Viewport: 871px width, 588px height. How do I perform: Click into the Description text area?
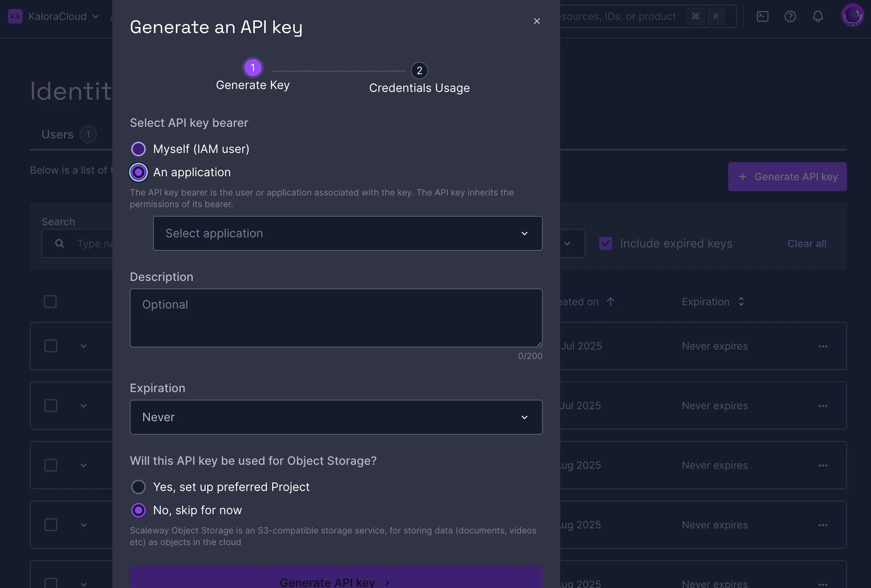336,318
